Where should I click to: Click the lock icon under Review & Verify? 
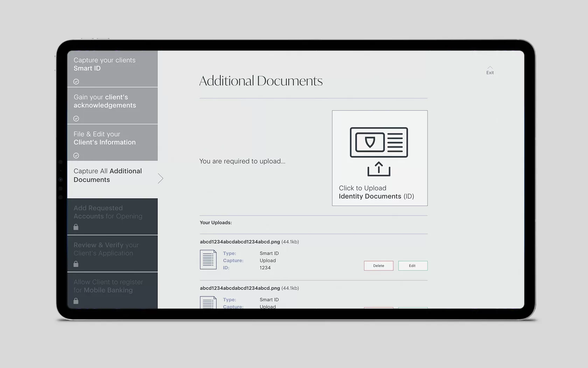(76, 264)
